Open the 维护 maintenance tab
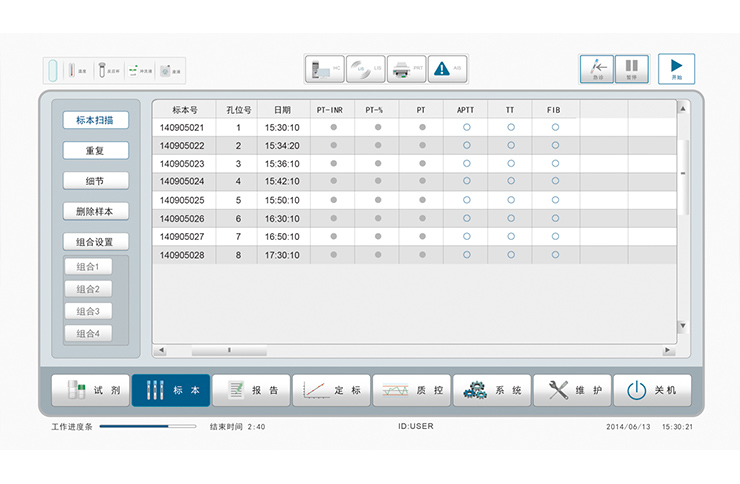 (572, 390)
